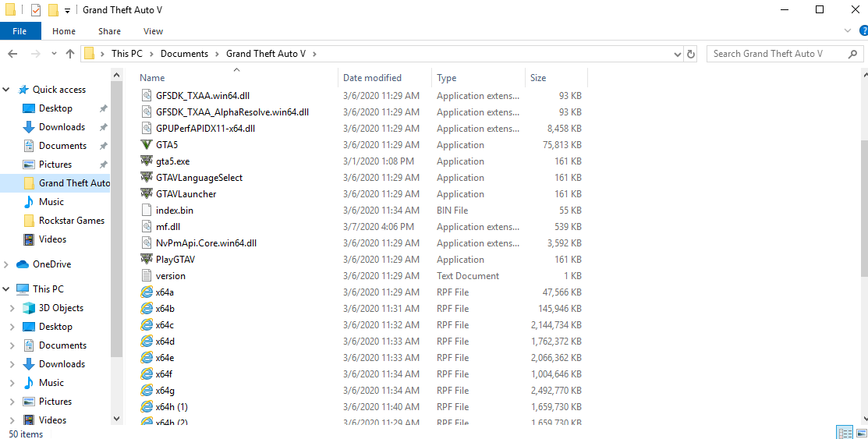Select the x64h (1) file row
868x439 pixels.
(361, 407)
